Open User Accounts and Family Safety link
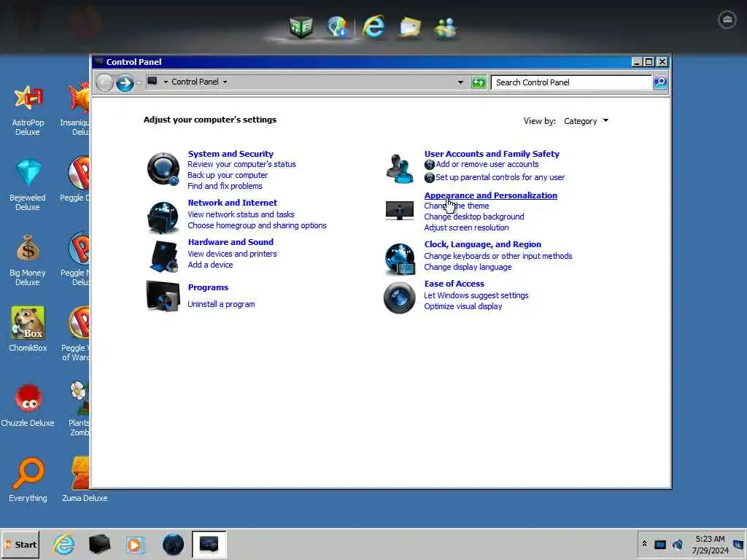Screen dimensions: 747x560 (492, 154)
